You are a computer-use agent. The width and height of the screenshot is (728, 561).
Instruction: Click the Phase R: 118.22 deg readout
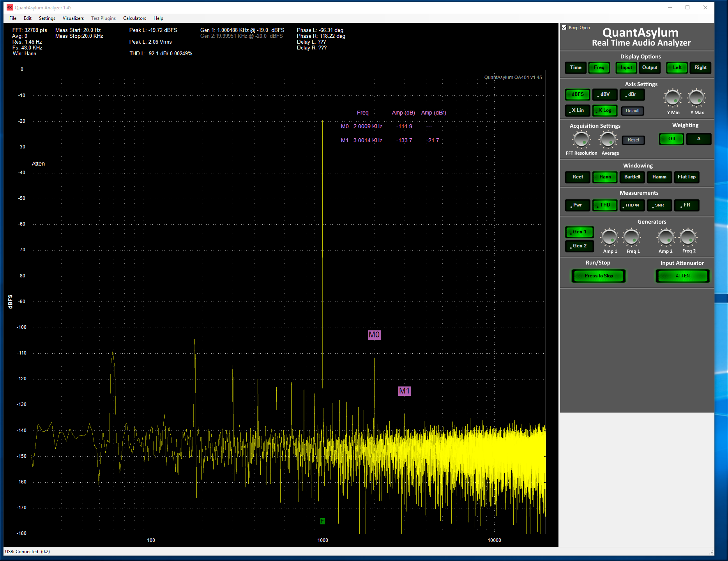321,36
